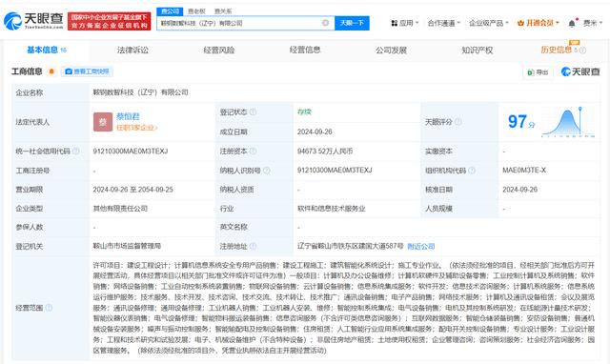Expand the 企业级产品 dropdown

tap(489, 23)
